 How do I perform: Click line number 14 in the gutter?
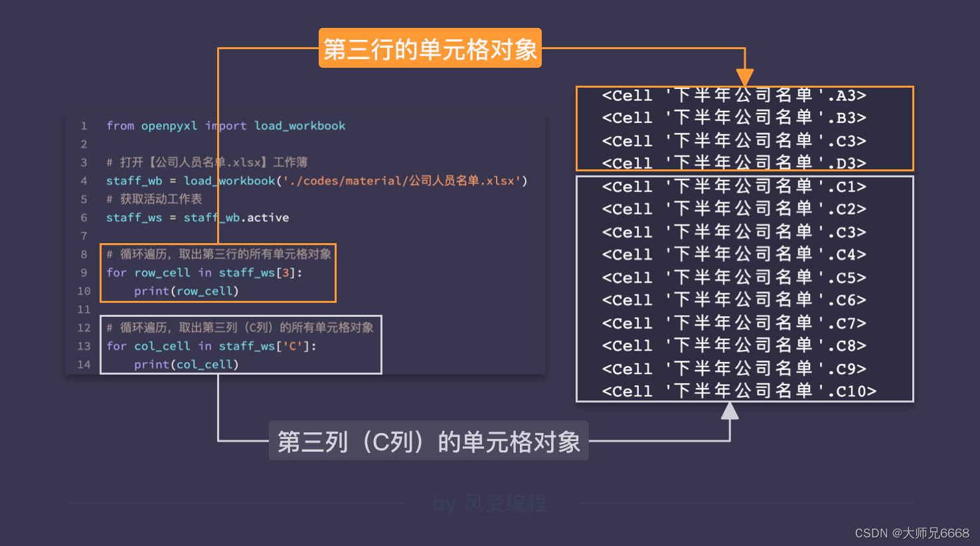[84, 365]
